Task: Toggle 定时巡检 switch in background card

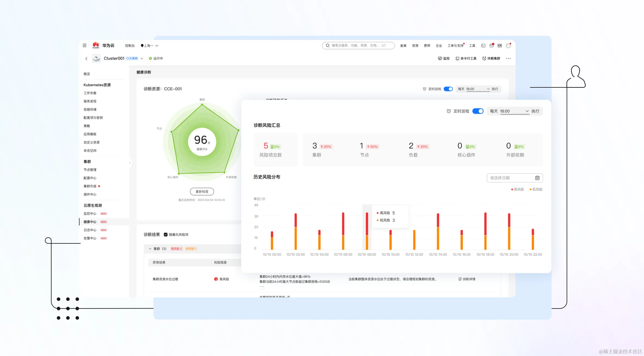Action: pos(448,89)
